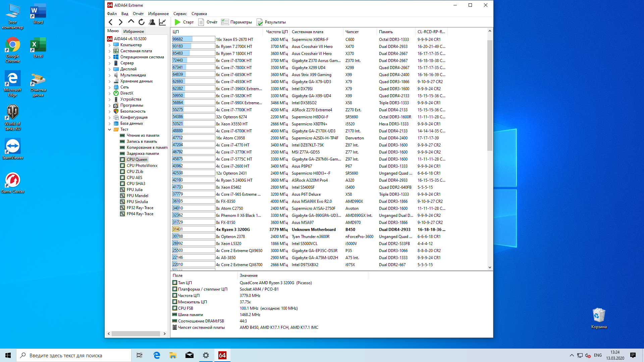Sort by the Память column header
This screenshot has height=362, width=644.
(x=396, y=32)
